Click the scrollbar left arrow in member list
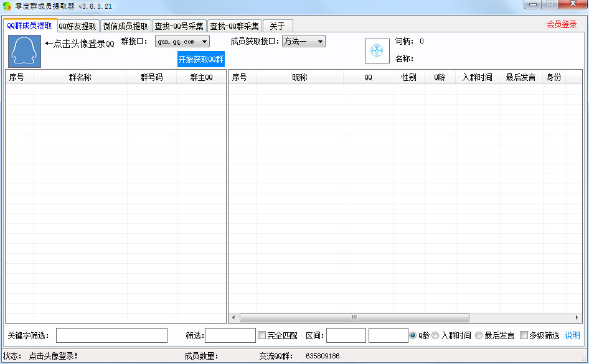 click(x=233, y=317)
